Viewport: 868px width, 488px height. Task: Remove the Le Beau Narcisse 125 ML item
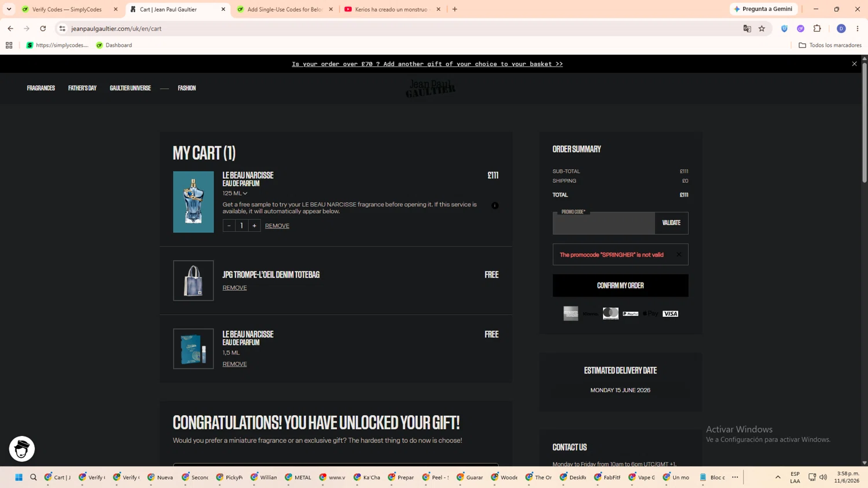(277, 226)
